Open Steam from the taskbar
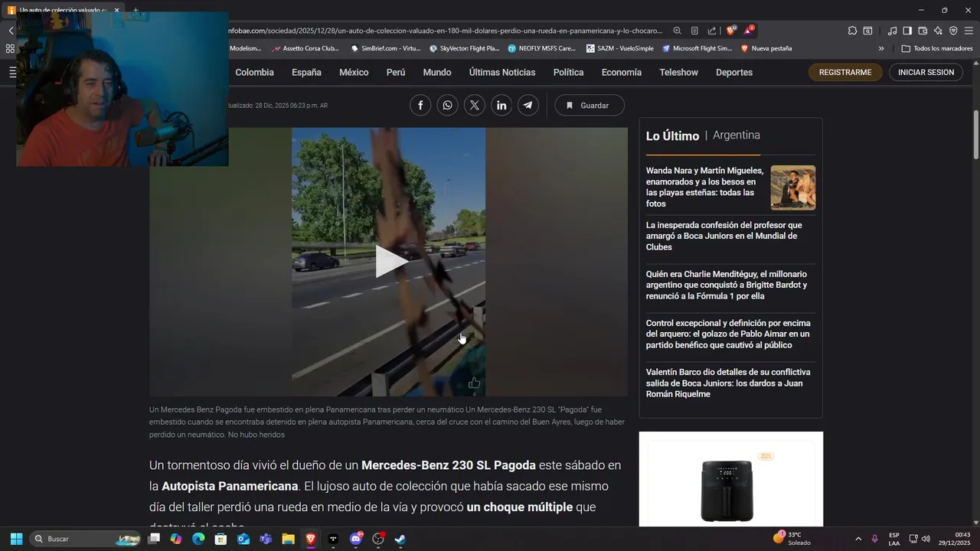The image size is (980, 551). 400,539
